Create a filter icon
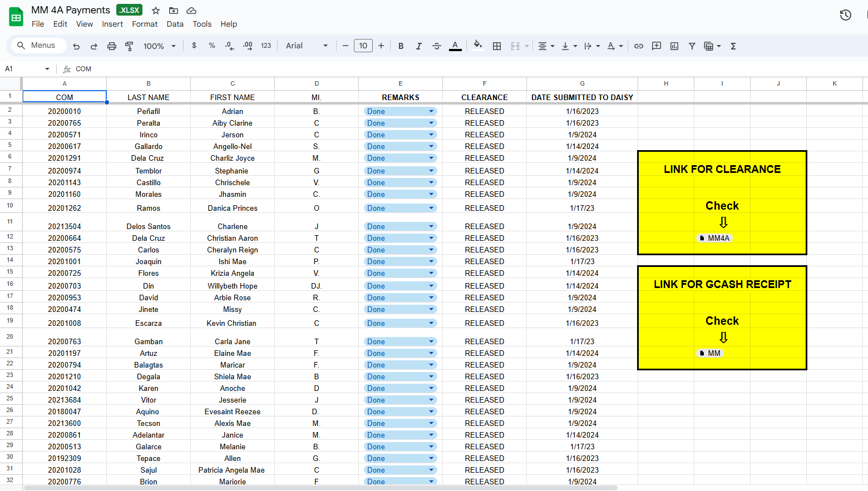This screenshot has height=491, width=868. [x=692, y=46]
